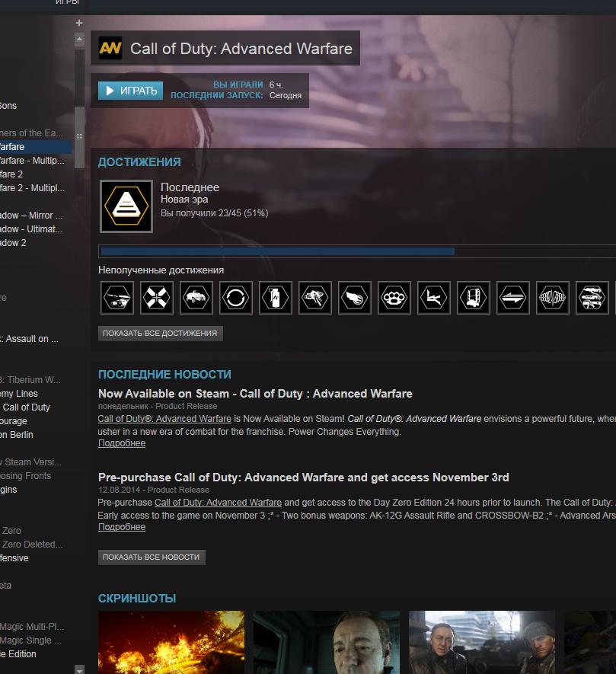Open the sliding soldier achievement icon
616x674 pixels.
point(434,298)
